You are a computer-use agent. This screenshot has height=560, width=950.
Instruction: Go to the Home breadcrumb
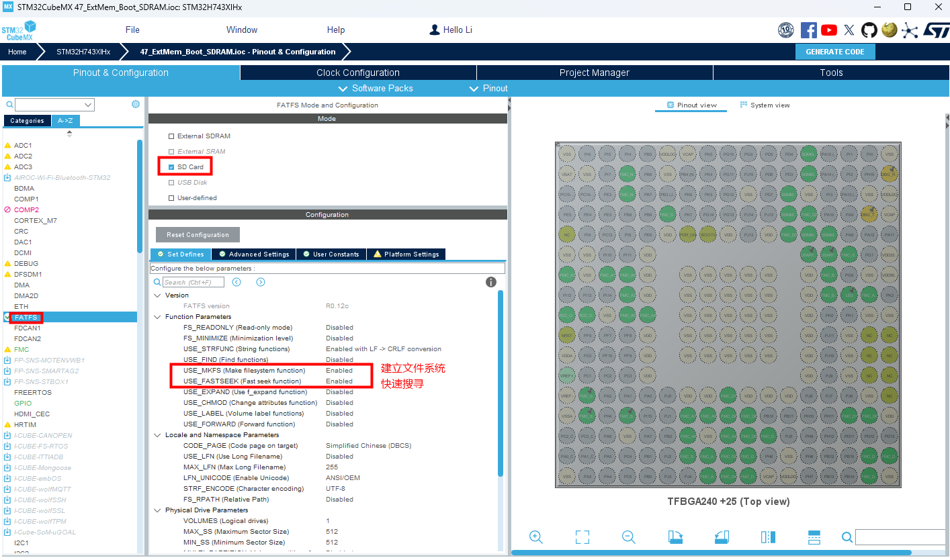17,52
